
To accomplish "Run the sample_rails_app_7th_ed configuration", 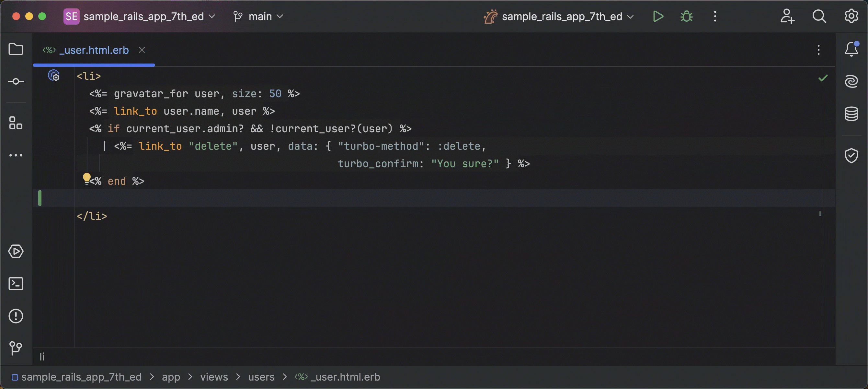I will click(658, 16).
